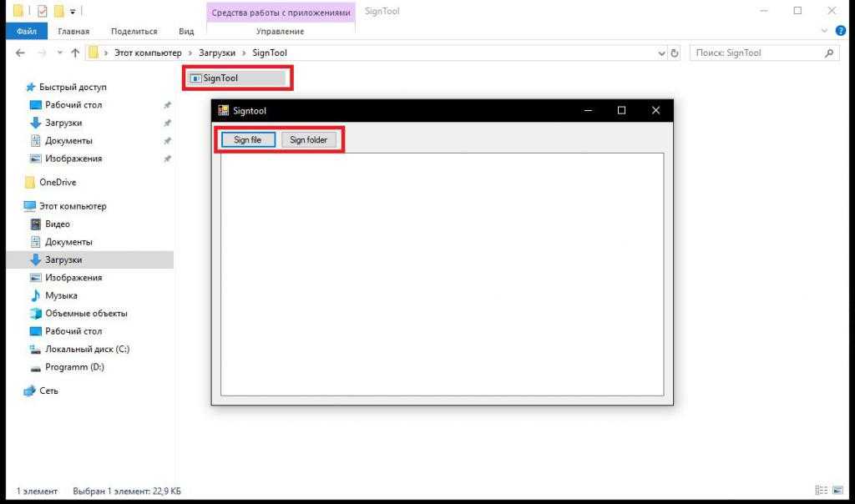Navigate back with the left arrow
The height and width of the screenshot is (504, 855).
click(x=20, y=53)
